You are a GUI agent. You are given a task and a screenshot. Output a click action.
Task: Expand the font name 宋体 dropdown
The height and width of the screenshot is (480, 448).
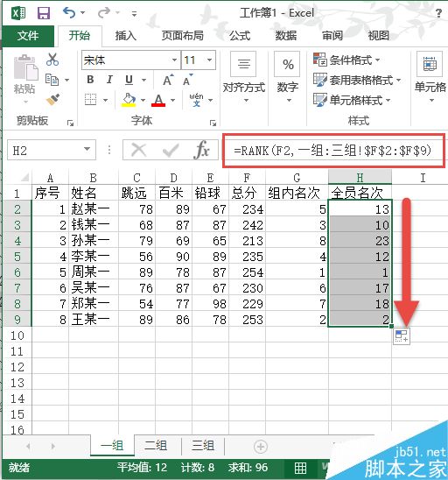click(174, 60)
